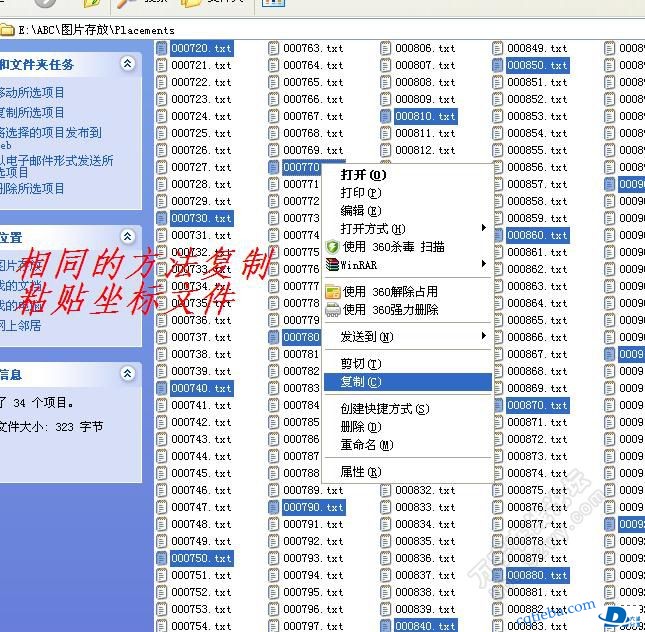Click the icon of file 000763.txt
The height and width of the screenshot is (632, 645).
(274, 48)
